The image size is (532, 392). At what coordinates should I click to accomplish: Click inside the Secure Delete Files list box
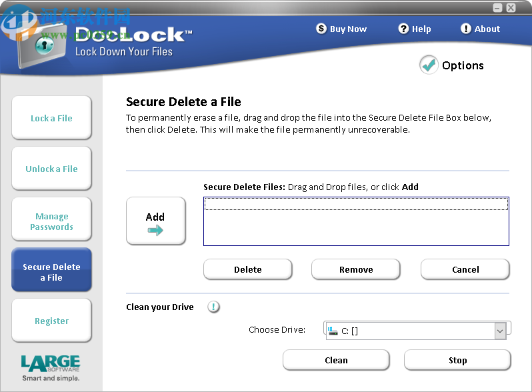(356, 227)
